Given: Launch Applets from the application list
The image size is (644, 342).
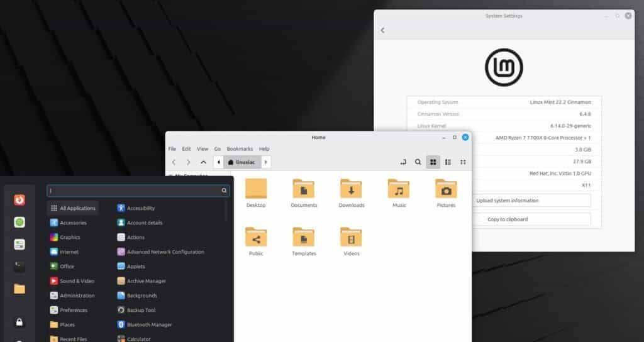Looking at the screenshot, I should pyautogui.click(x=131, y=267).
